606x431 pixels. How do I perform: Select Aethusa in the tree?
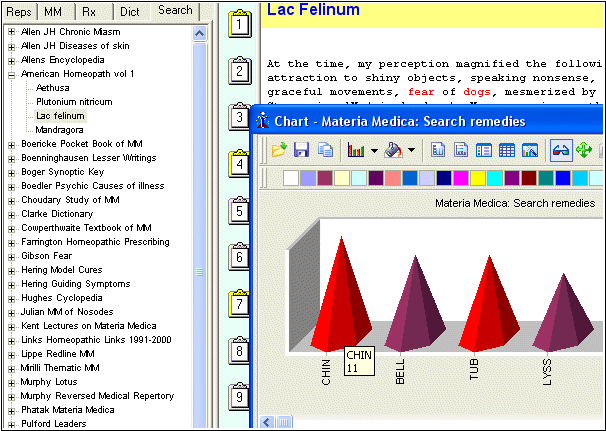click(x=53, y=88)
